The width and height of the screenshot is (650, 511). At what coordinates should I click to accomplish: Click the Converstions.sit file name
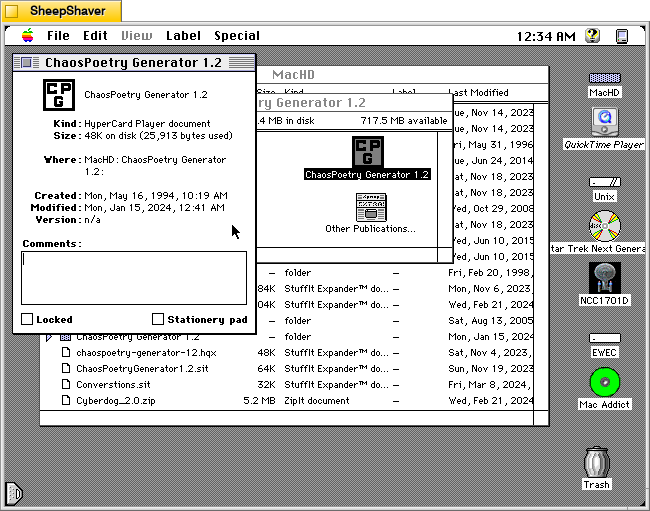click(113, 385)
